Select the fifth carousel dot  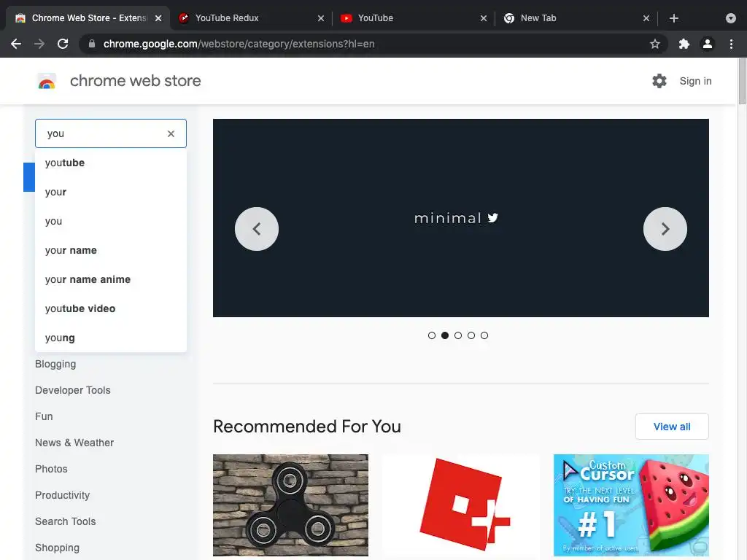[484, 335]
